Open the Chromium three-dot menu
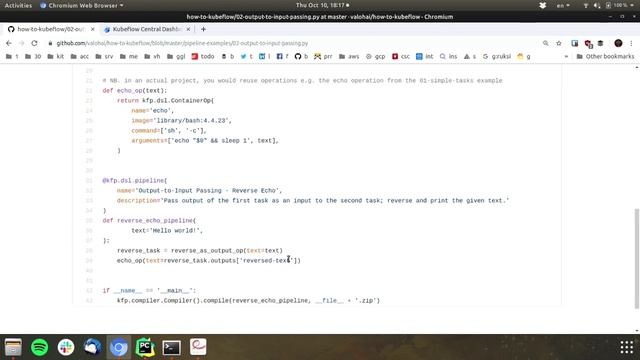This screenshot has height=360, width=640. tap(631, 43)
